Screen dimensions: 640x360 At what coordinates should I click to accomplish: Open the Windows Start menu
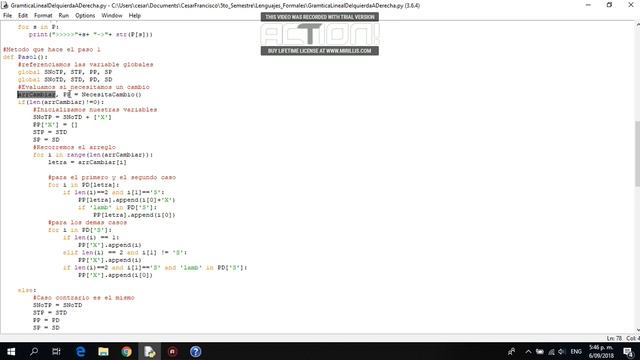(11, 351)
